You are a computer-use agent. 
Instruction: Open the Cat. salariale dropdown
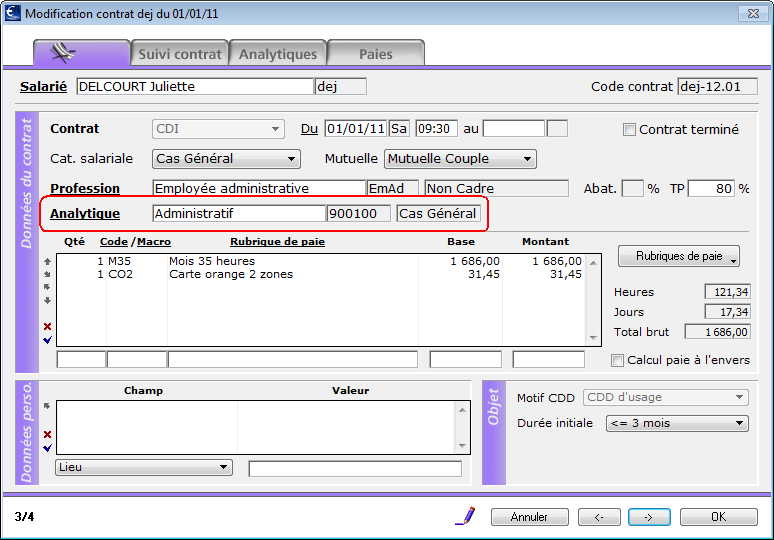226,159
